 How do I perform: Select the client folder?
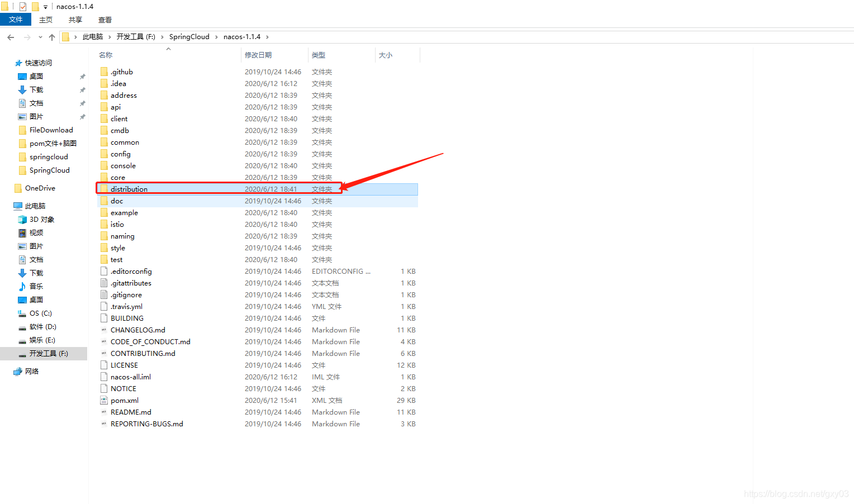pyautogui.click(x=119, y=119)
